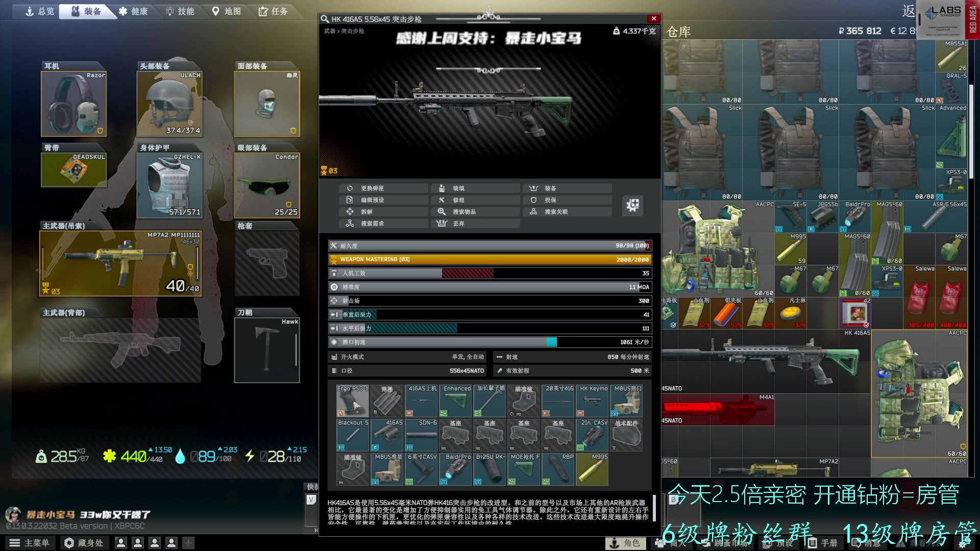This screenshot has width=980, height=551.
Task: Click 丢弃 to discard the weapon
Action: point(475,223)
